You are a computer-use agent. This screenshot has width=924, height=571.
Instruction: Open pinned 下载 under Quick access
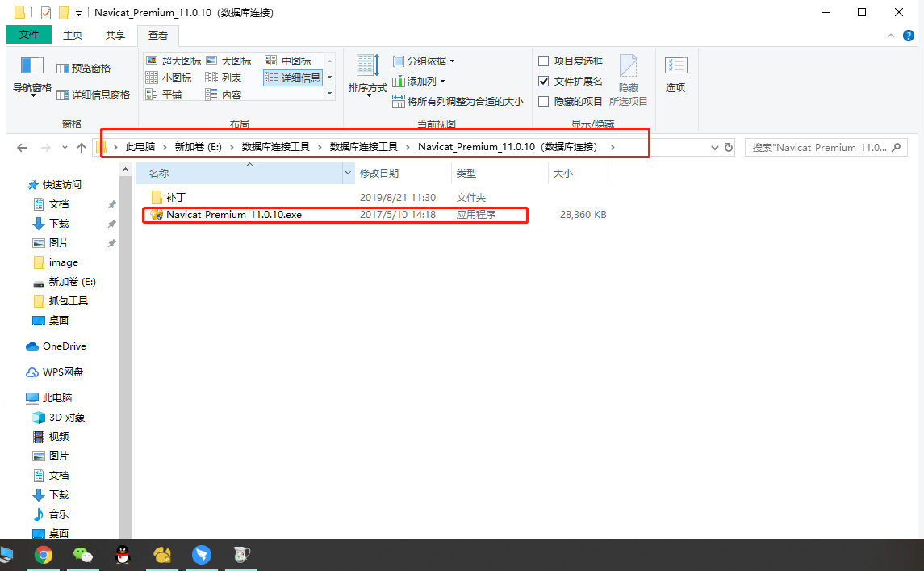52,224
